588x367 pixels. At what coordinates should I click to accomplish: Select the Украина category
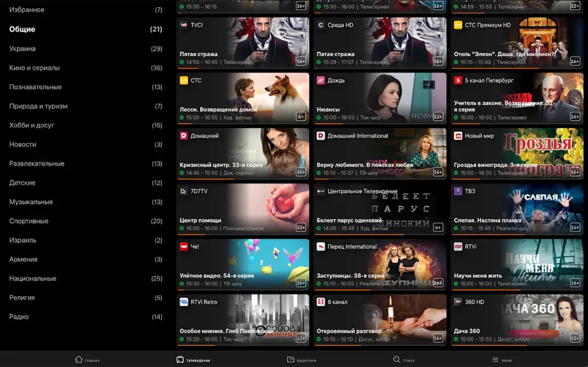(85, 48)
